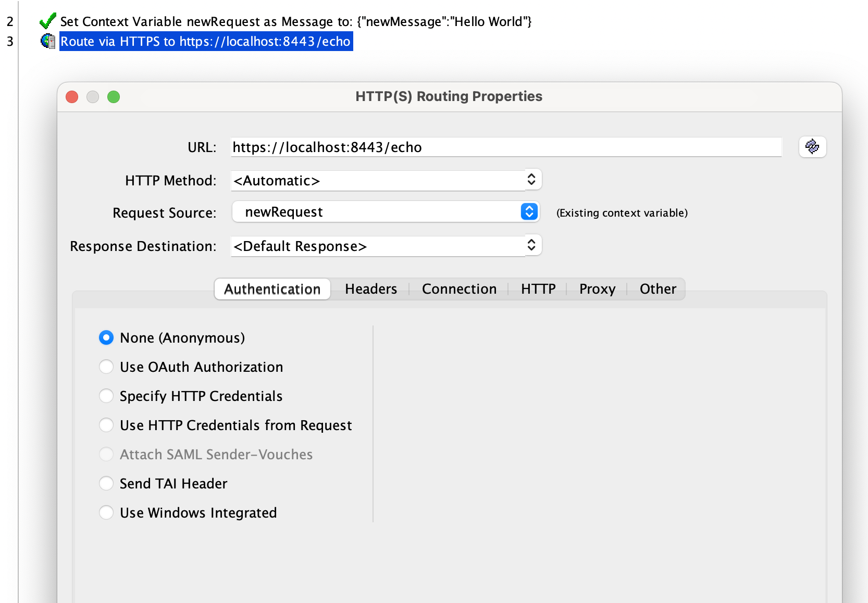Open the Request Source dropdown
Viewport: 868px width, 603px height.
tap(528, 211)
